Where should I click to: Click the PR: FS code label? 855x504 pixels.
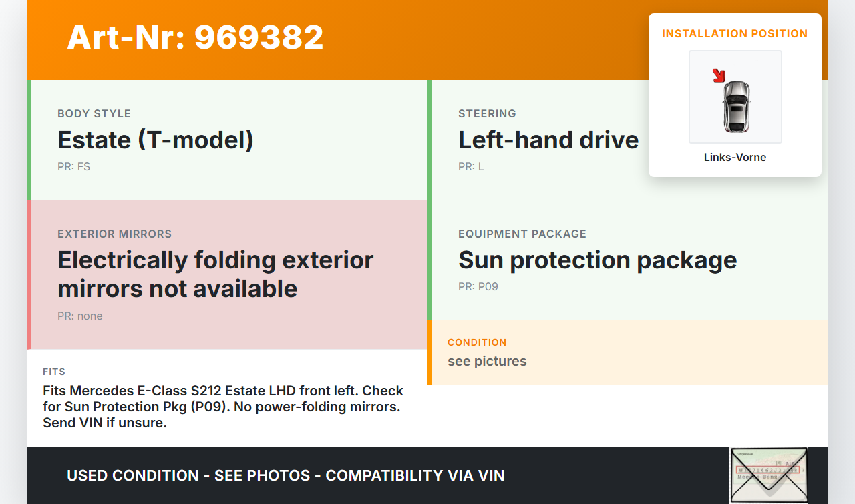(x=73, y=167)
